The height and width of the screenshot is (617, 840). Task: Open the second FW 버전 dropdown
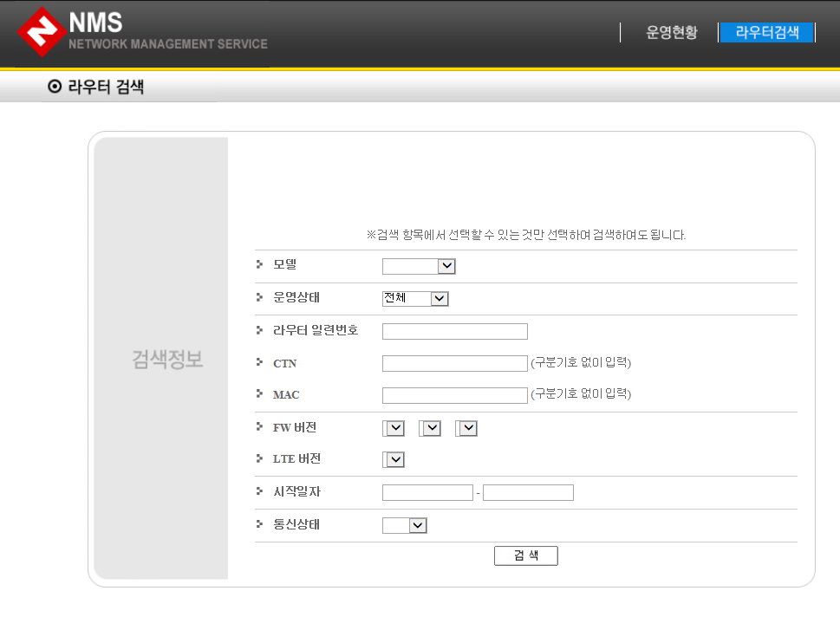coord(430,428)
